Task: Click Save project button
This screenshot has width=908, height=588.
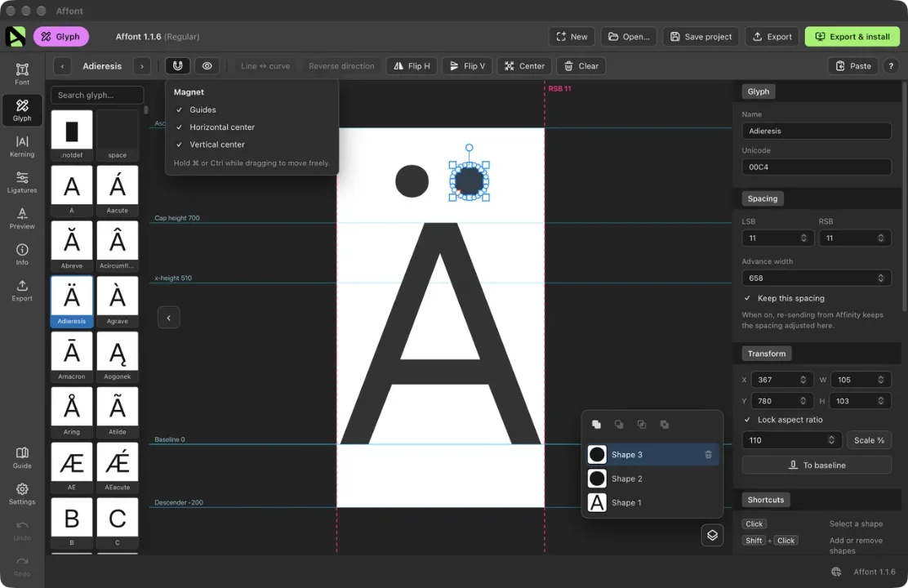Action: 701,37
